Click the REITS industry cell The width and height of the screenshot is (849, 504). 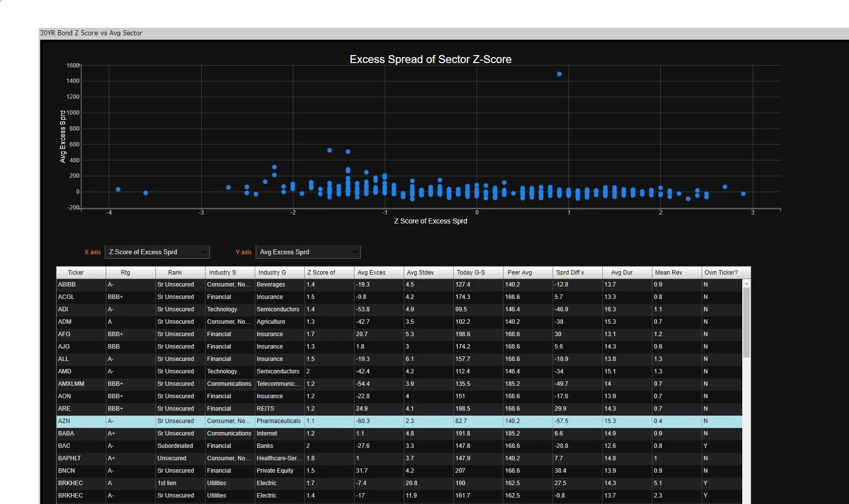coord(280,409)
